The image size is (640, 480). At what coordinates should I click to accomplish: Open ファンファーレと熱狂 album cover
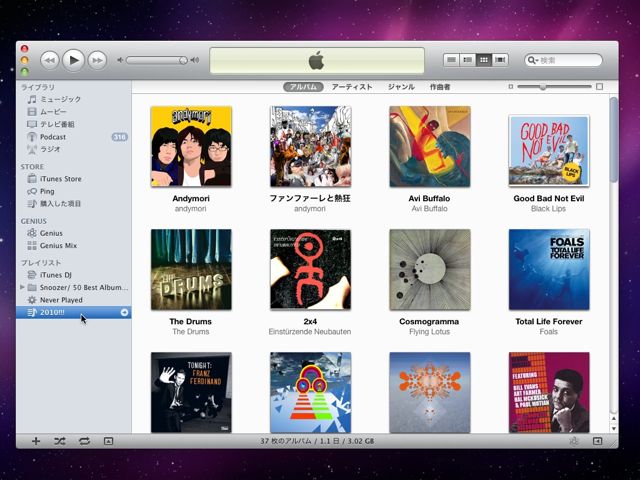click(x=310, y=147)
